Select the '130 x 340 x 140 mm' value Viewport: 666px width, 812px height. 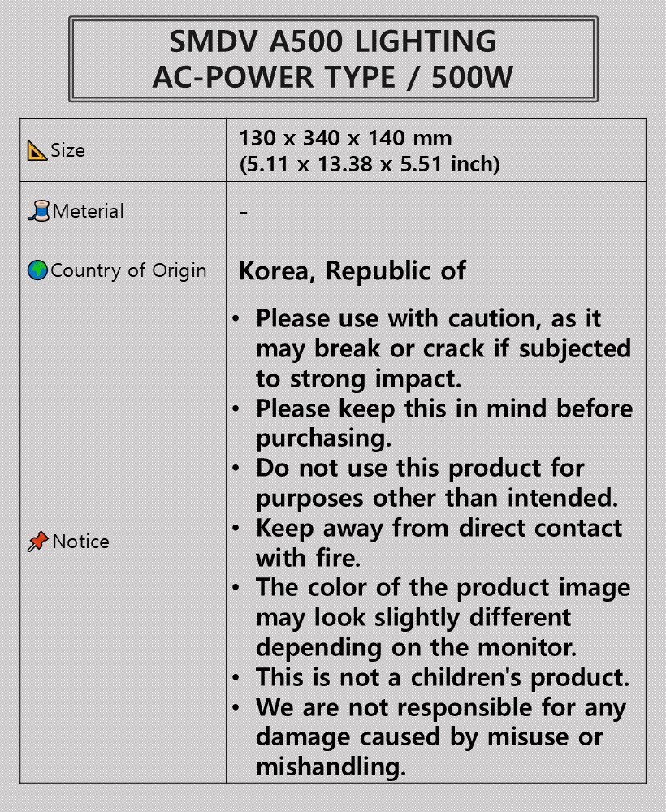click(345, 138)
